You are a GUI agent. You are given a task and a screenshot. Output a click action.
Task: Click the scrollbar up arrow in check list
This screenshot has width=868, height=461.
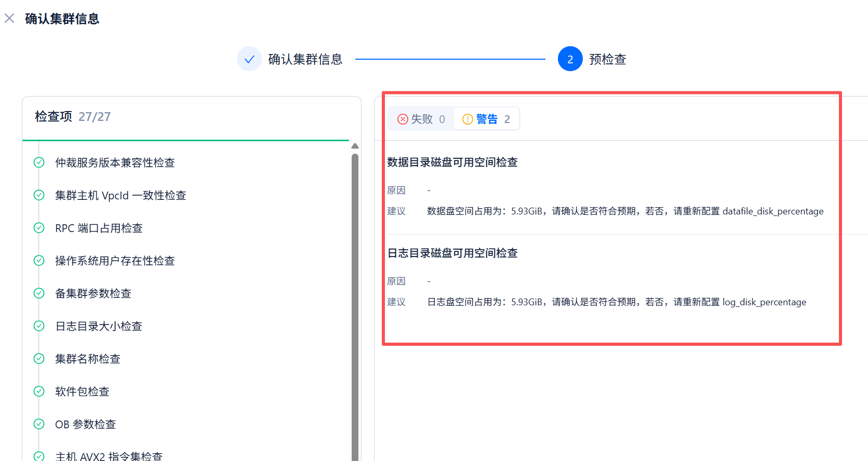click(355, 146)
